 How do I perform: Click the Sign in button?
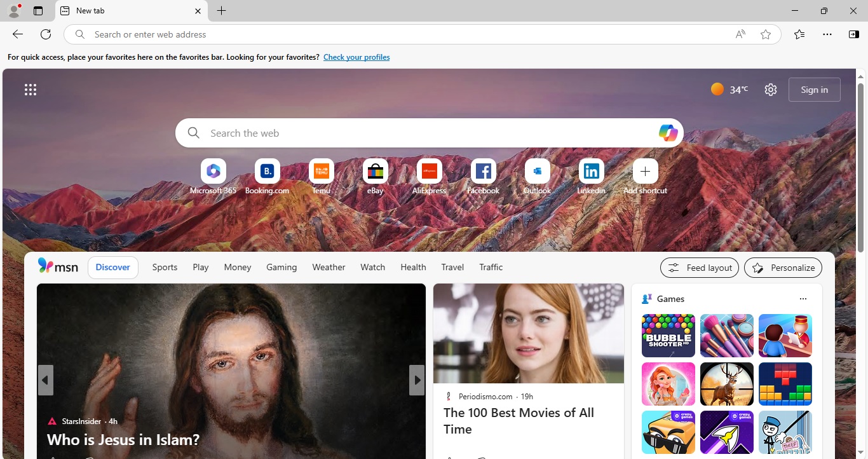tap(814, 89)
